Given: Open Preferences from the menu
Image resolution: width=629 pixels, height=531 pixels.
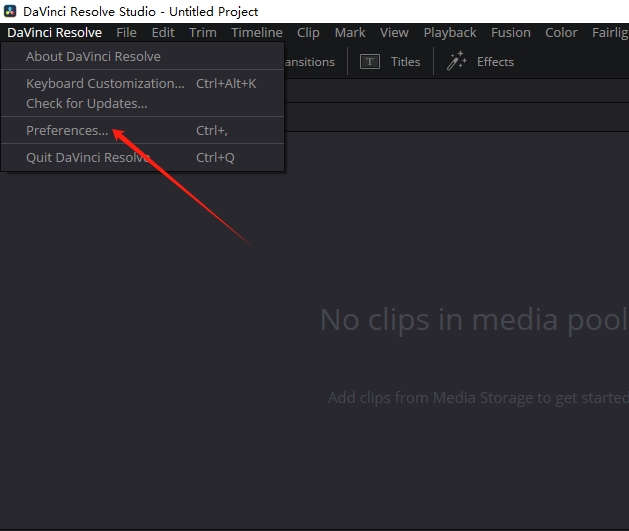Looking at the screenshot, I should point(142,130).
